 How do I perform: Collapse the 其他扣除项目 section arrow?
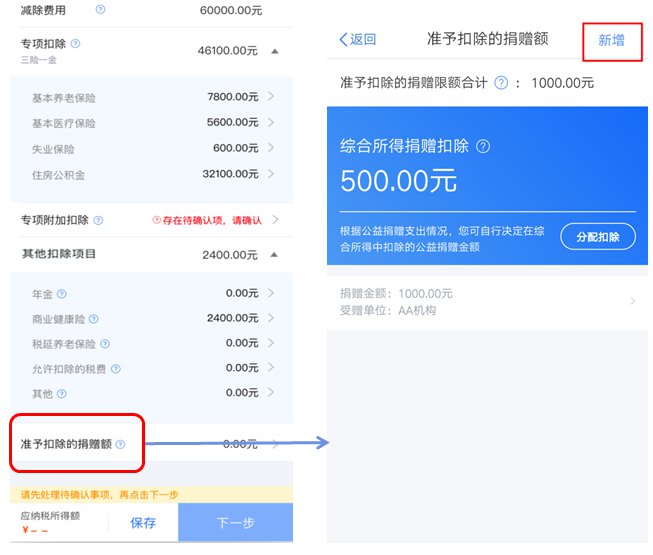(x=274, y=255)
